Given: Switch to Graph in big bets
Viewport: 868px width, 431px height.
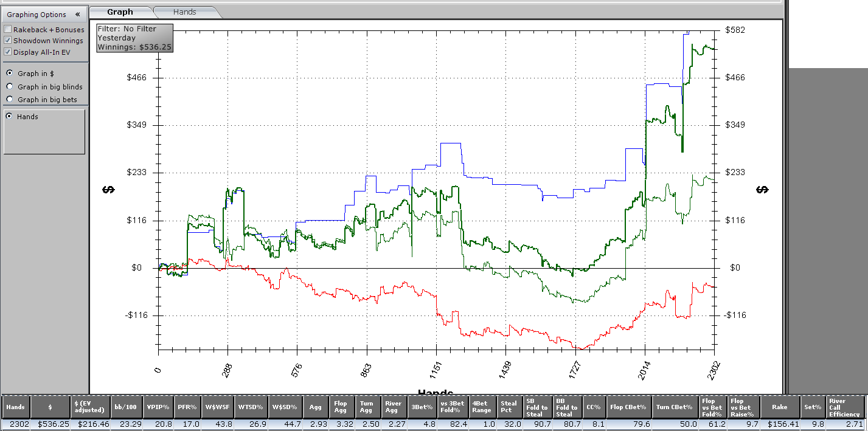Looking at the screenshot, I should (x=9, y=100).
